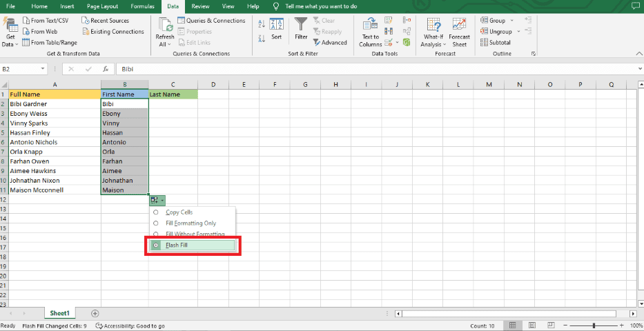
Task: Click From Table/Range
Action: 49,43
